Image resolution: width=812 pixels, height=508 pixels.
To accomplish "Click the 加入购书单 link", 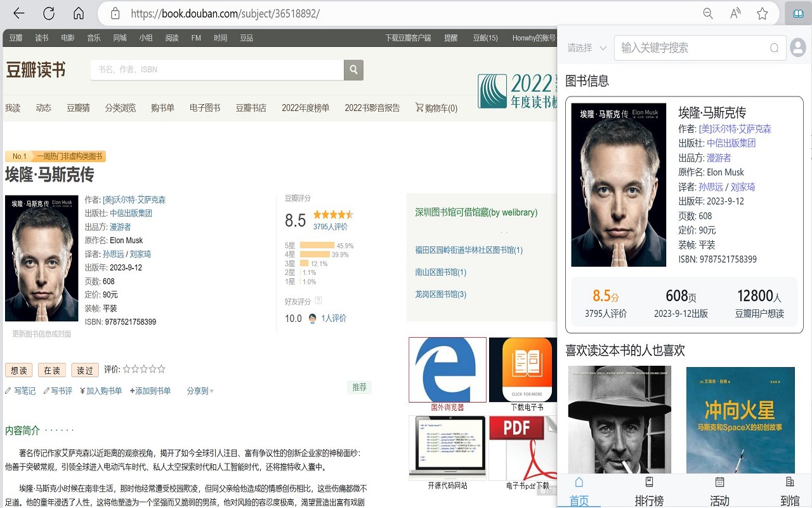I will [x=101, y=391].
